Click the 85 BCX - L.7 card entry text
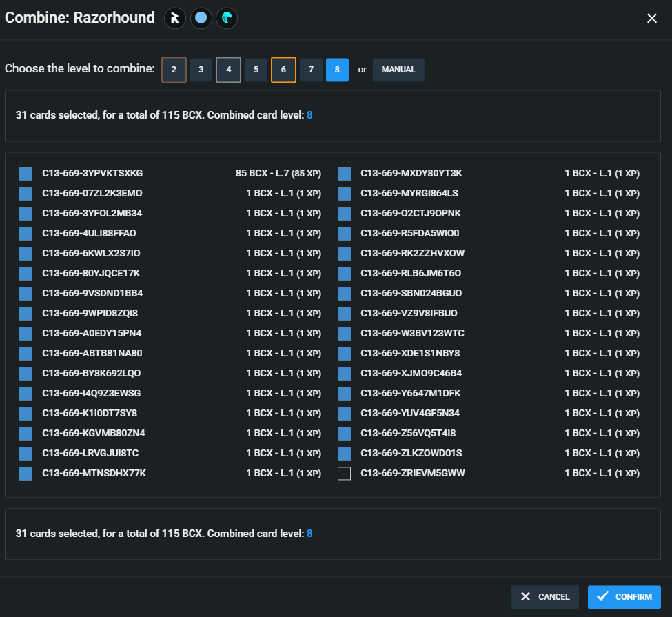Screen dimensions: 672x617 [x=278, y=174]
